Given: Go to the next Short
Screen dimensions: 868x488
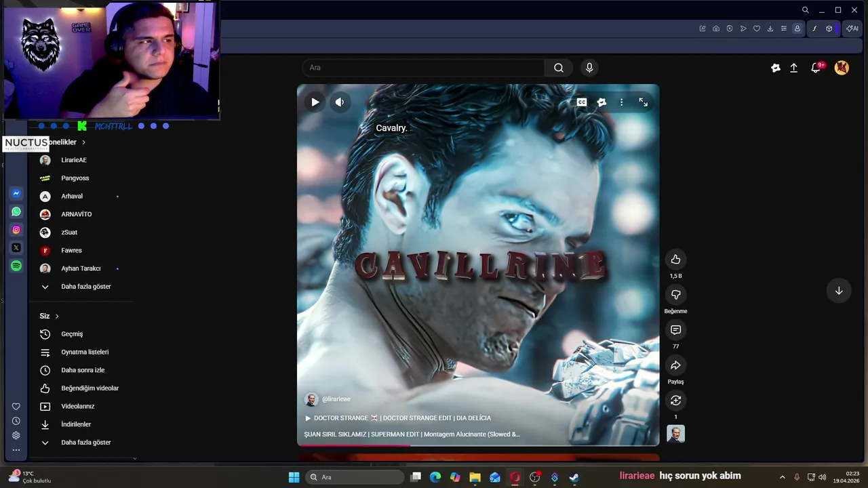Looking at the screenshot, I should coord(839,291).
